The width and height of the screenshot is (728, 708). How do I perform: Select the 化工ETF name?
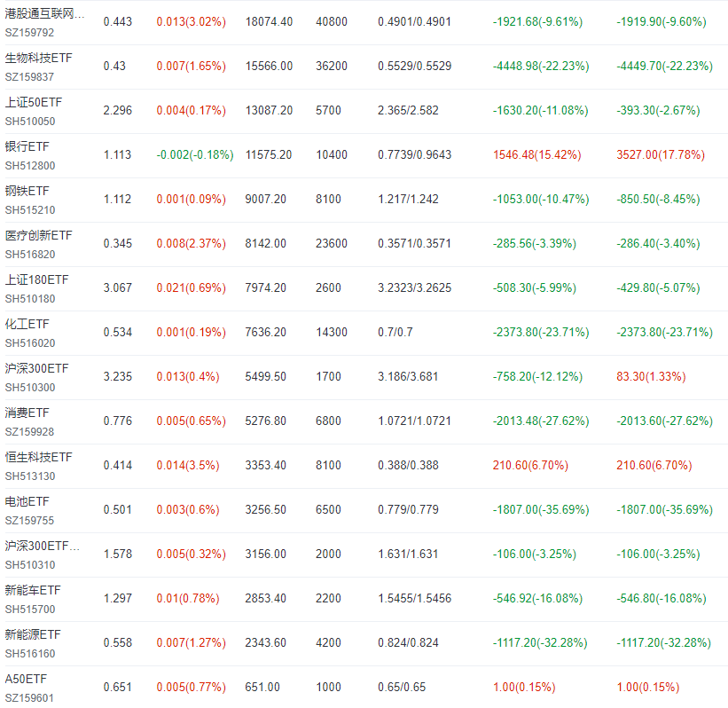27,324
